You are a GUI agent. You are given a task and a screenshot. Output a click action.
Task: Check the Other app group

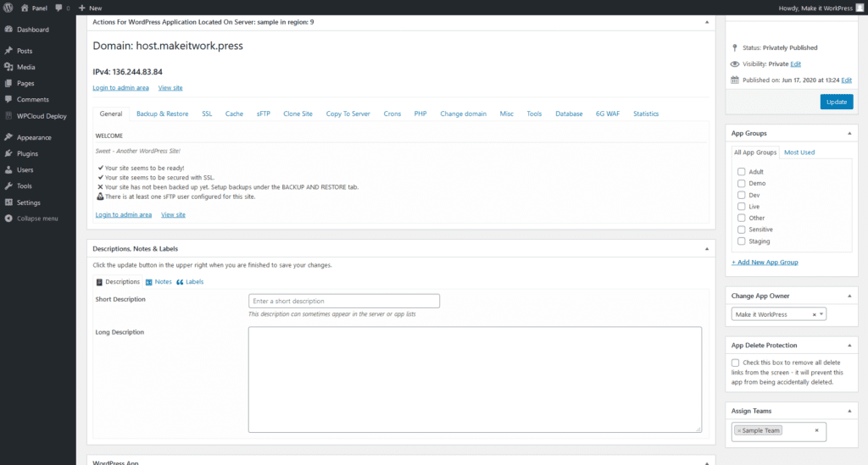coord(741,218)
